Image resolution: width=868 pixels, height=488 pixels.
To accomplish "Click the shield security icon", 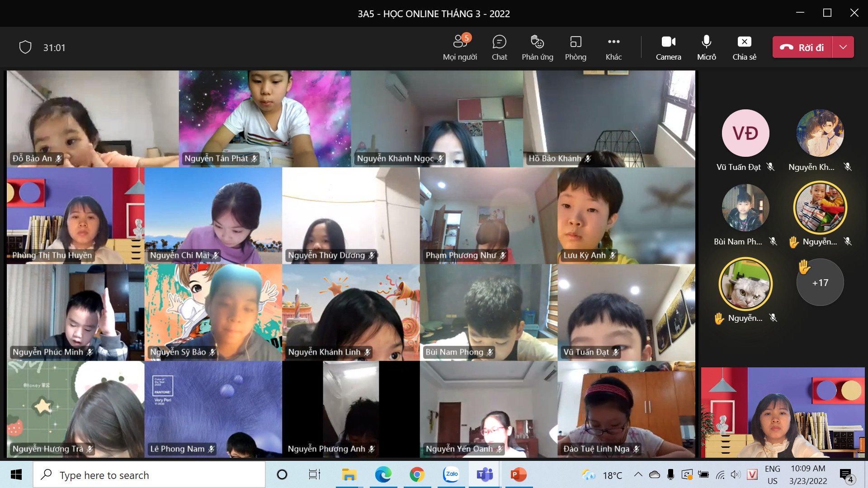I will coord(25,47).
